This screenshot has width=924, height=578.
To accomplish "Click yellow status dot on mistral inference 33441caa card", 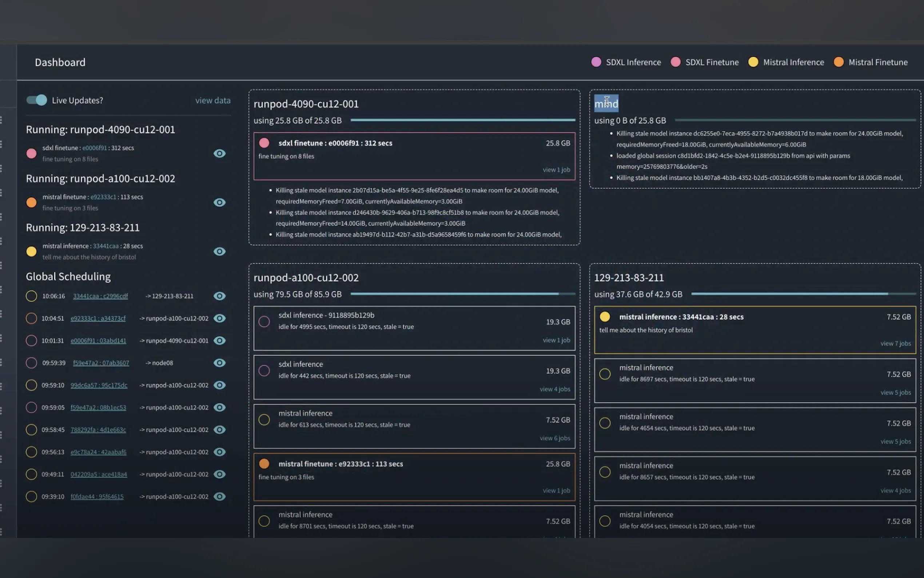I will 605,317.
